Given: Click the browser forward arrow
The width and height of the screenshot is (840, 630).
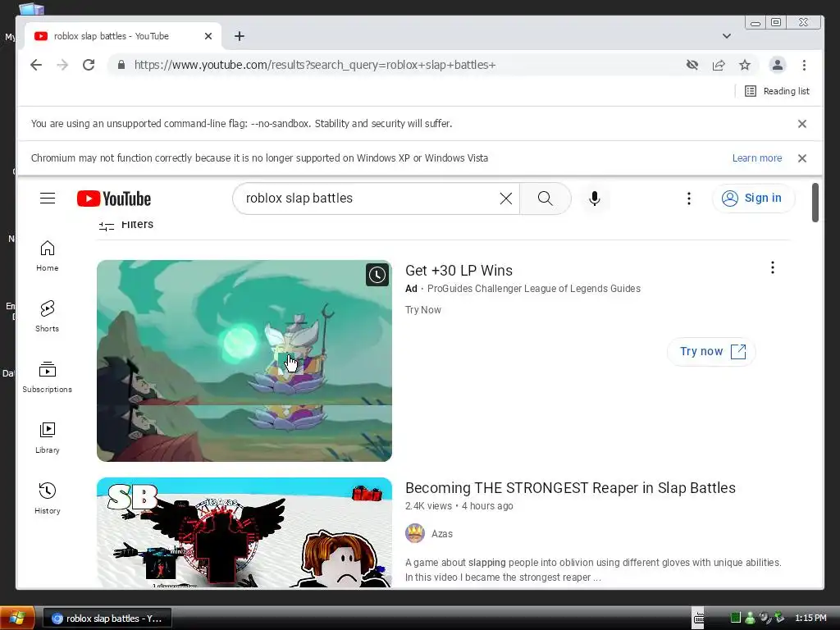Looking at the screenshot, I should (x=62, y=65).
